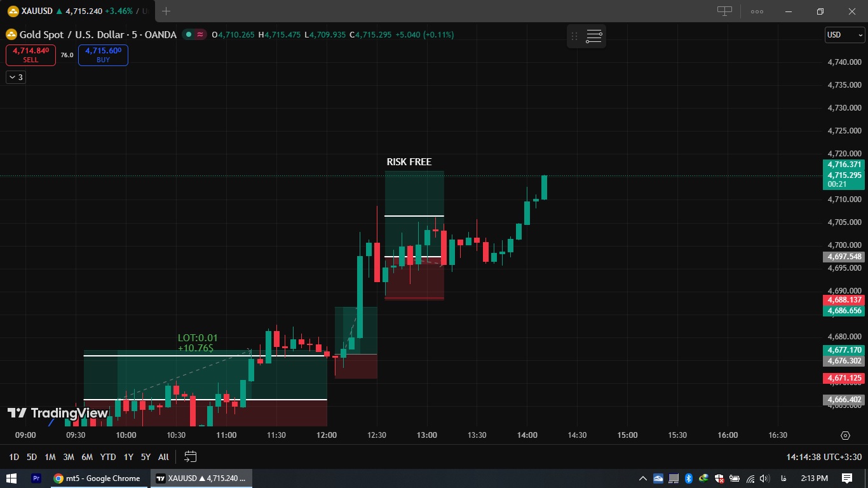
Task: Open mt5 Google Chrome from taskbar
Action: point(97,478)
